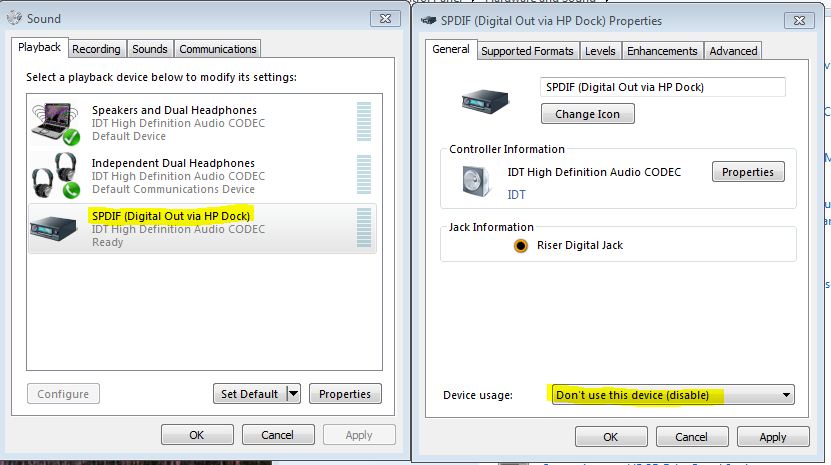Viewport: 831px width, 465px height.
Task: Select the General tab in SPDIF Properties
Action: click(x=451, y=49)
